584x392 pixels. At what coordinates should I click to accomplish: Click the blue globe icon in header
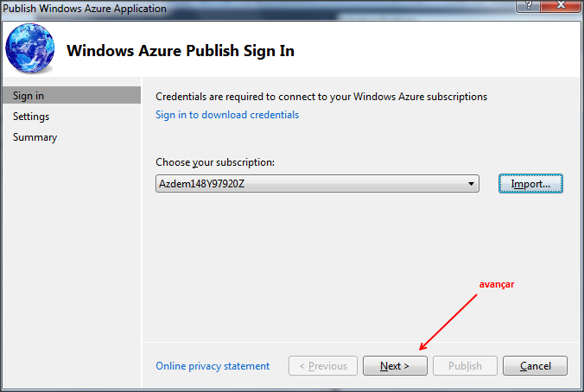click(29, 47)
